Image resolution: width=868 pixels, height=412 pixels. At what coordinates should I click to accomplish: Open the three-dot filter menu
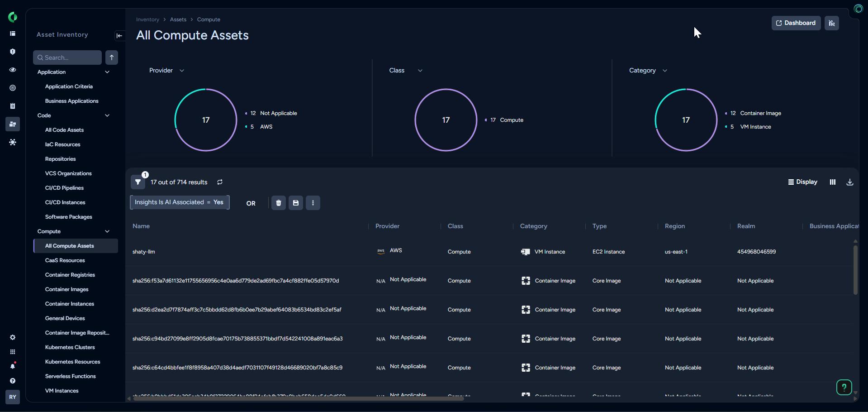click(x=313, y=203)
